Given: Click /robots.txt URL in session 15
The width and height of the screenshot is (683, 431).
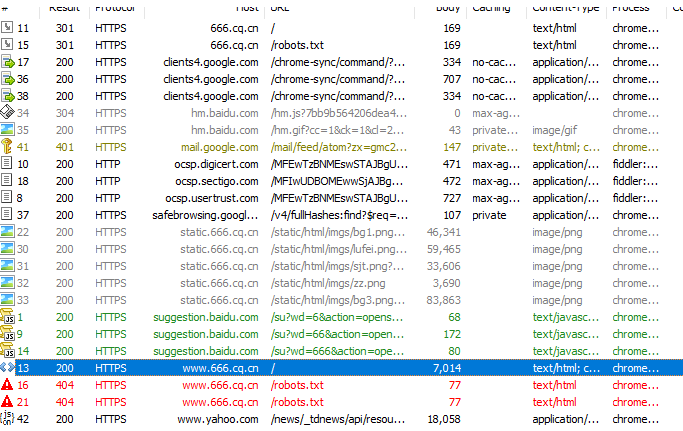Looking at the screenshot, I should [297, 45].
